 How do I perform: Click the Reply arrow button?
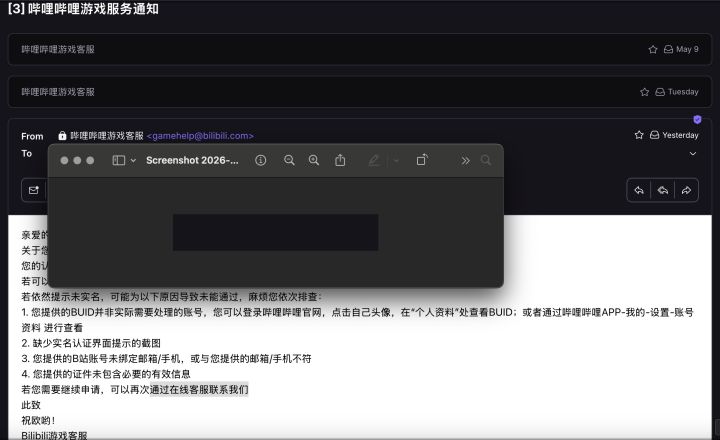tap(639, 190)
